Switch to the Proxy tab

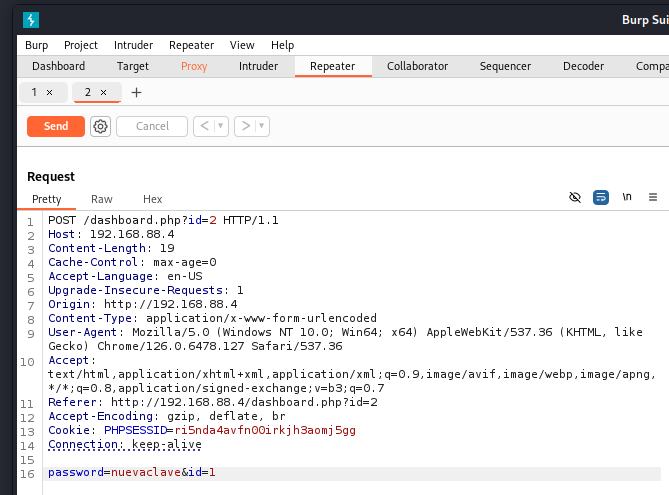(194, 66)
